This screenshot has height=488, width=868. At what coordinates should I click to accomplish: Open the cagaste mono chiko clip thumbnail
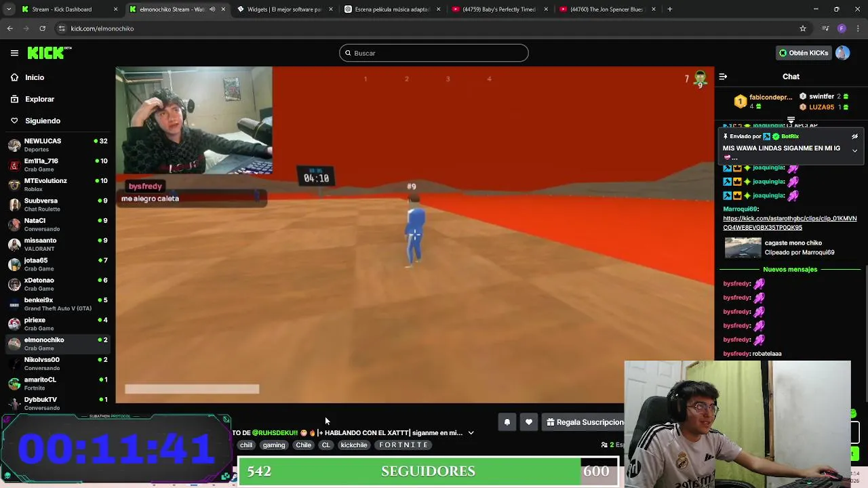743,247
